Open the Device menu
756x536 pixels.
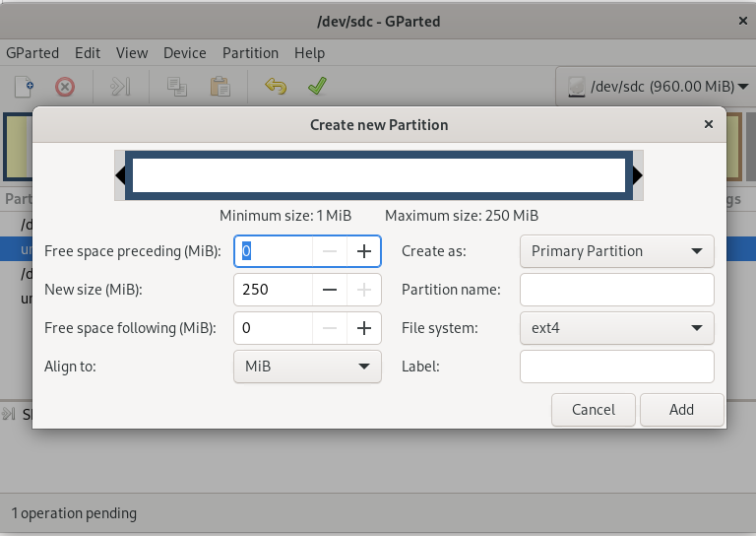click(185, 53)
